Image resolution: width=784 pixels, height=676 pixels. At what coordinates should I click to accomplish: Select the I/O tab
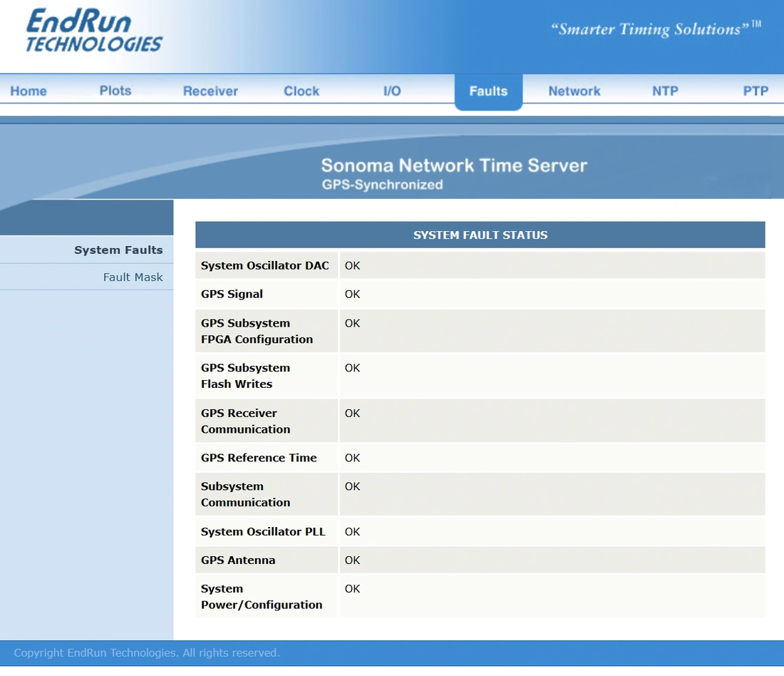tap(392, 91)
